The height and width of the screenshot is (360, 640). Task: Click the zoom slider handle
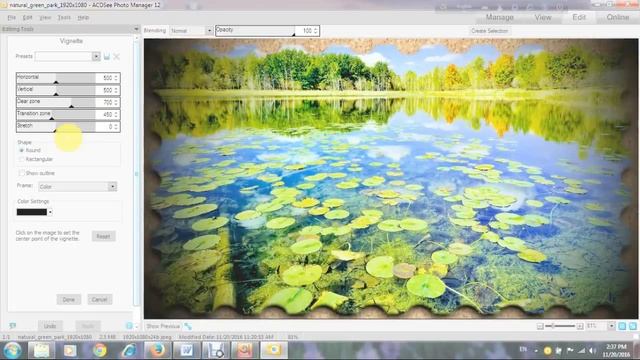pyautogui.click(x=553, y=326)
